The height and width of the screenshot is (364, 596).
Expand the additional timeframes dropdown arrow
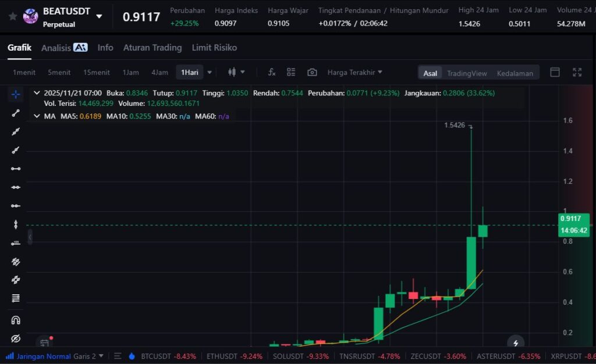(x=210, y=73)
